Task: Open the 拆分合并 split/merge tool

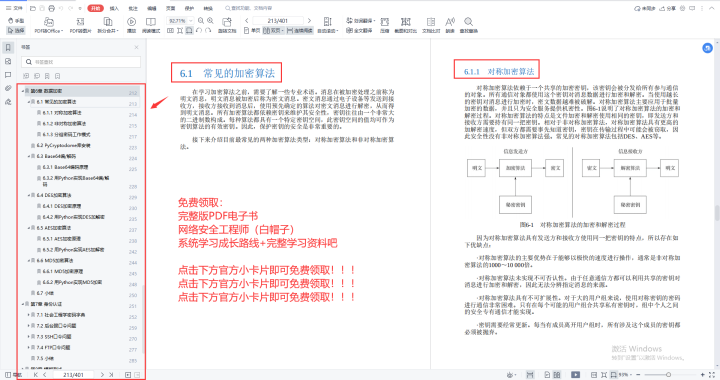Action: (108, 25)
